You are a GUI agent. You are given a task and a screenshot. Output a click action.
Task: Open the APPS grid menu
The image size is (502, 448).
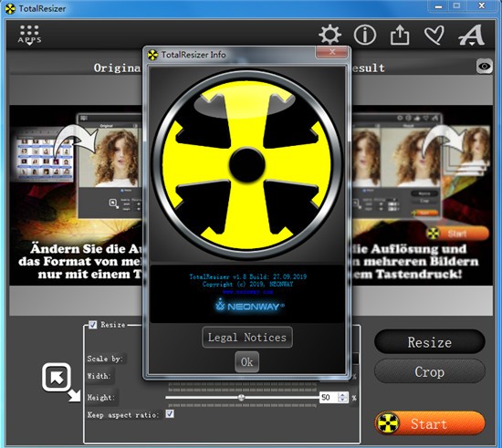pos(29,35)
